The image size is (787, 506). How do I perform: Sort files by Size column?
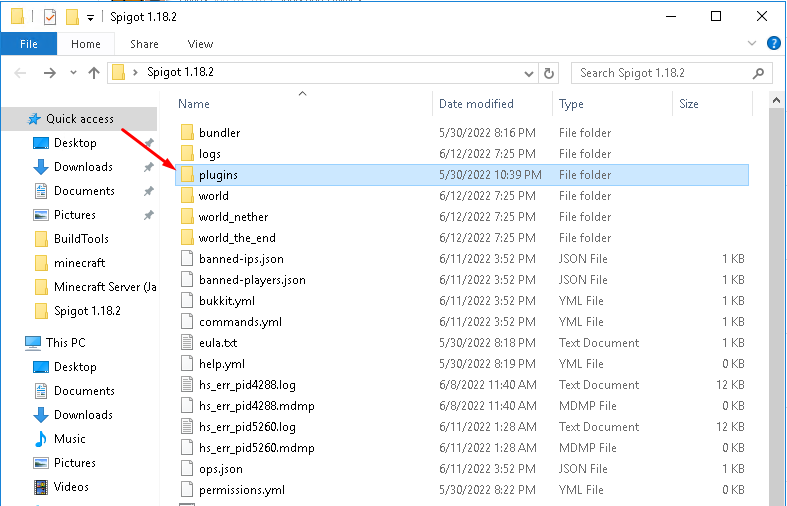point(689,104)
